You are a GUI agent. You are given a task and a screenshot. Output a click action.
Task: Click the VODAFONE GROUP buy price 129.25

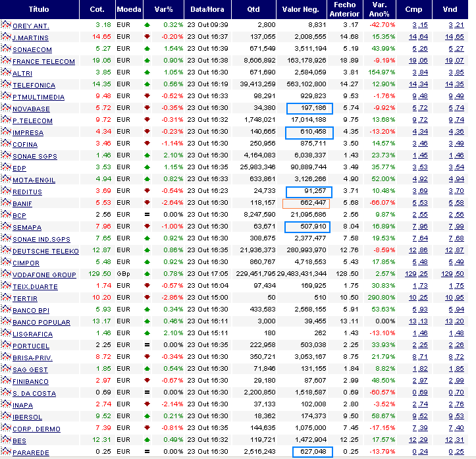[x=416, y=274]
